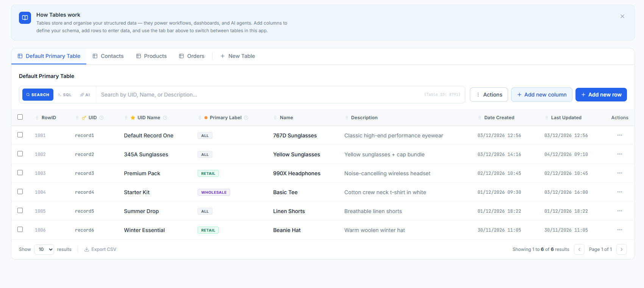Click the 'Table ID: 8791' label

[442, 95]
